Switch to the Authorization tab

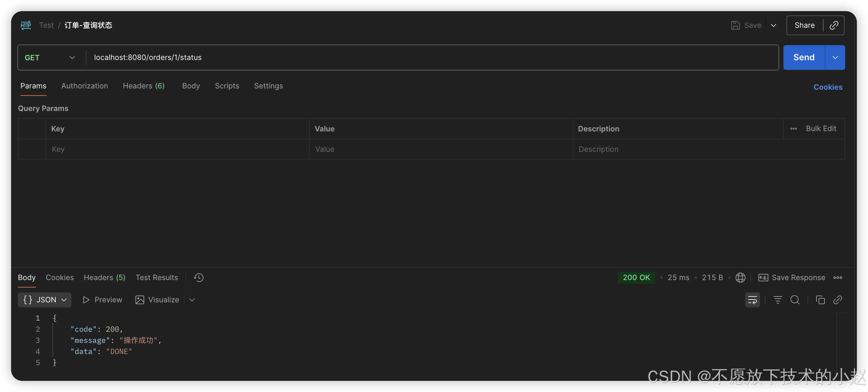[x=85, y=86]
